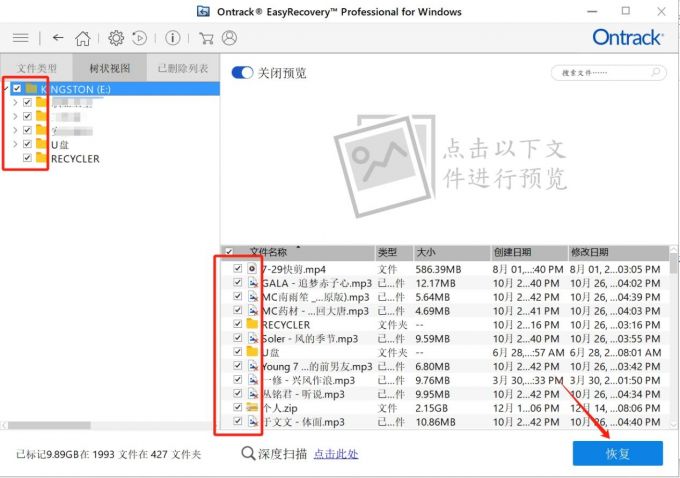680x478 pixels.
Task: Click the 于文文 - 体面.mp3 file icon
Action: (x=253, y=421)
